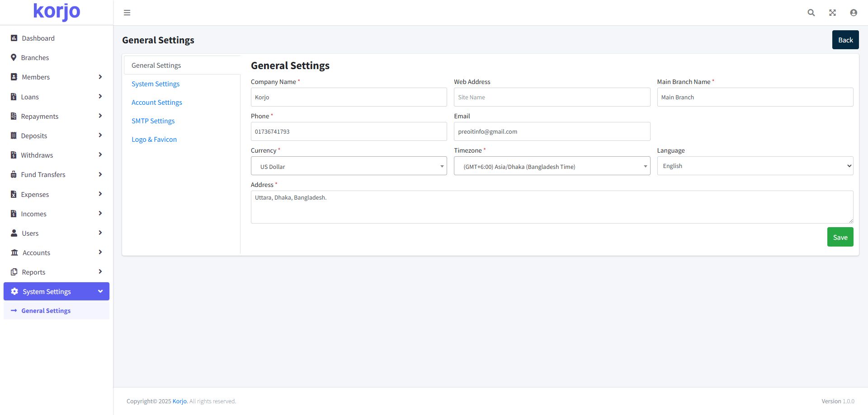Screen dimensions: 868x415
Task: Click the Web Address input field
Action: 552,98
